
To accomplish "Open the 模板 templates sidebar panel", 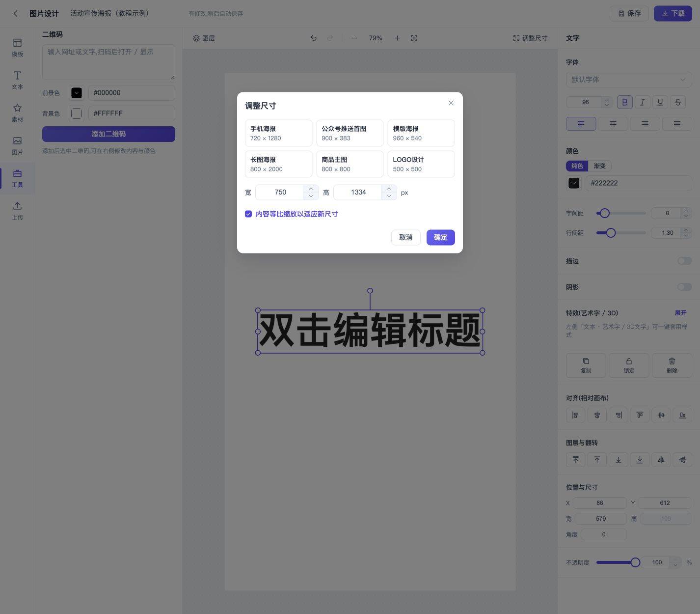I will point(17,48).
